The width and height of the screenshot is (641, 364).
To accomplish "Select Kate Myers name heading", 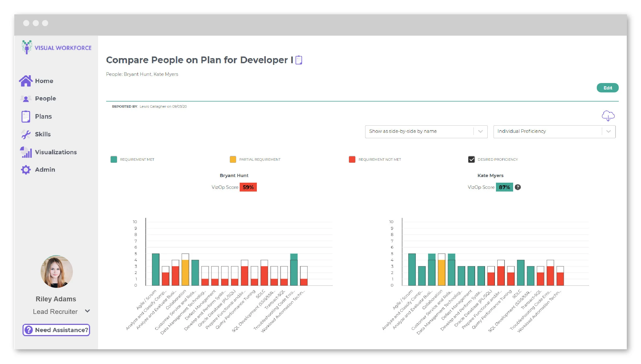I will coord(491,175).
